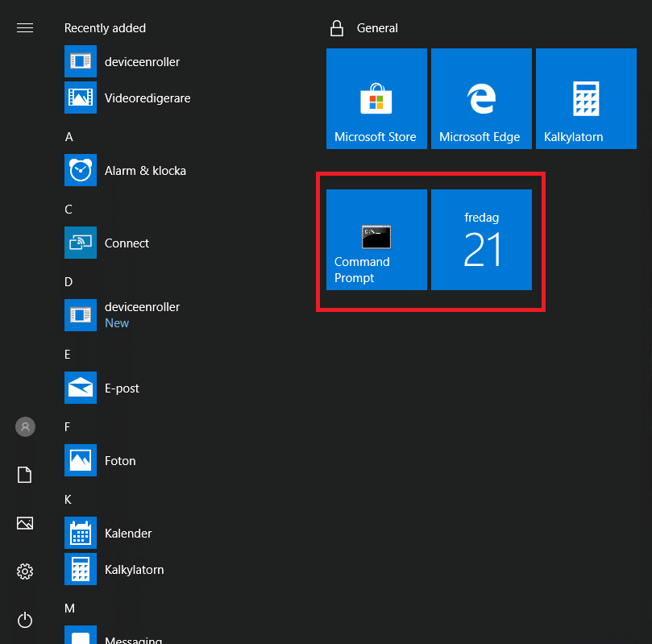Open the Kalender app in the list
Image resolution: width=652 pixels, height=644 pixels.
[x=108, y=533]
